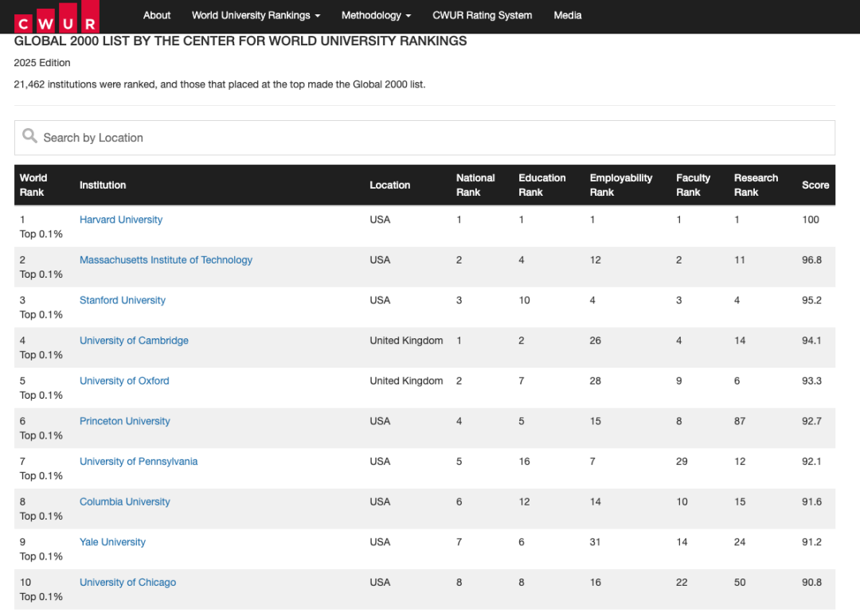Screen dimensions: 860x616
Task: Open the Media page
Action: click(568, 15)
